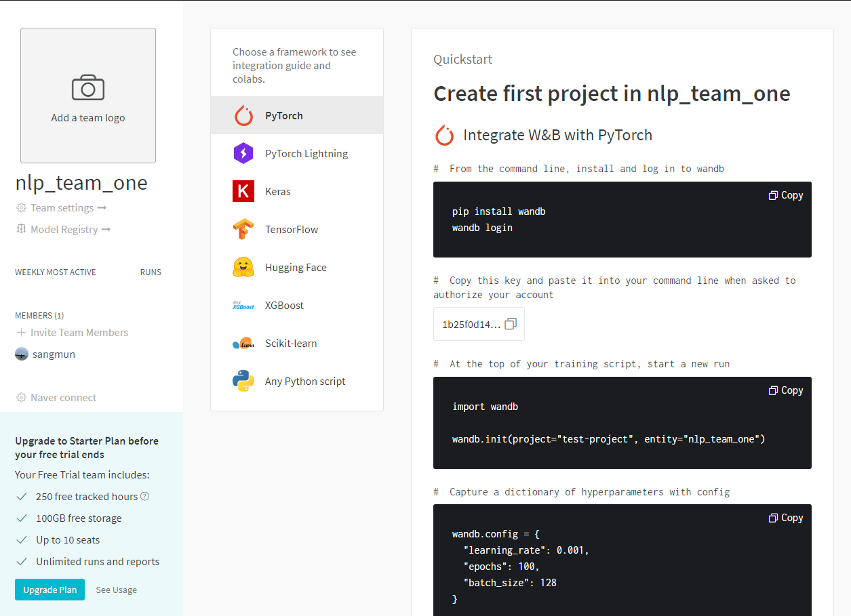
Task: Click the orange TensorFlow icon
Action: (x=243, y=230)
